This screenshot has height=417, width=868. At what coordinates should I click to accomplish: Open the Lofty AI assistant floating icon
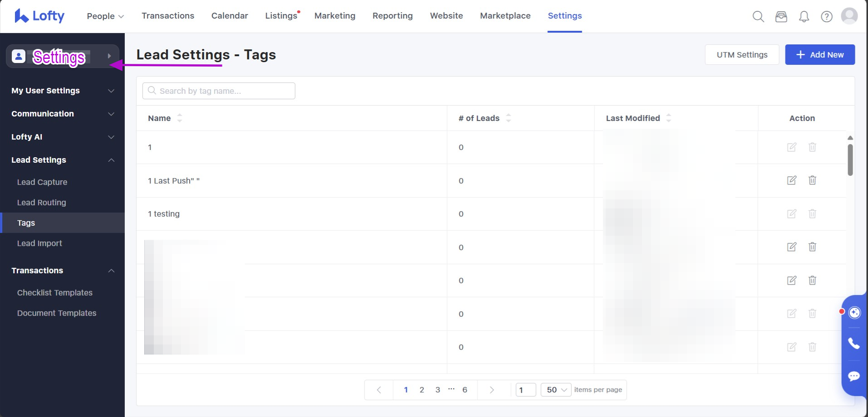(x=854, y=313)
